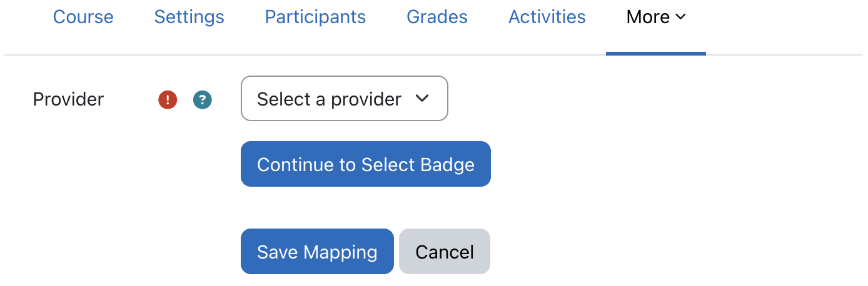Click the 'Select a provider' placeholder text
The height and width of the screenshot is (286, 868).
pyautogui.click(x=329, y=99)
